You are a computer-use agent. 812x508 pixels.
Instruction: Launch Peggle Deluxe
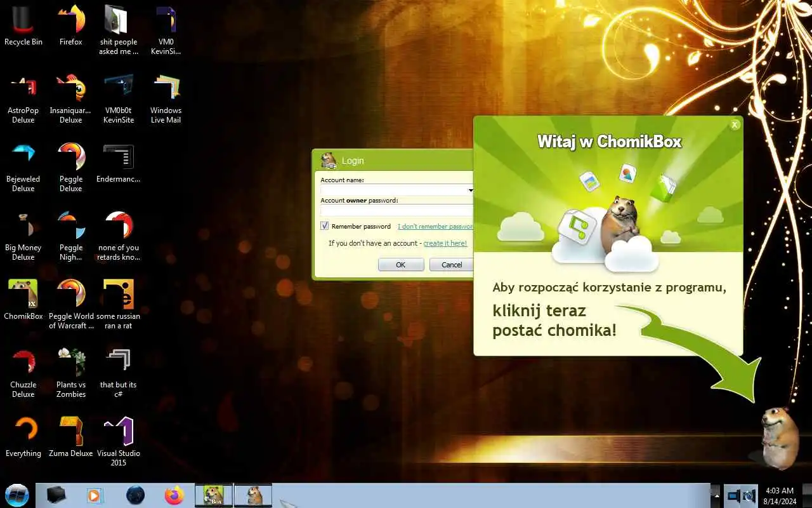(x=71, y=167)
